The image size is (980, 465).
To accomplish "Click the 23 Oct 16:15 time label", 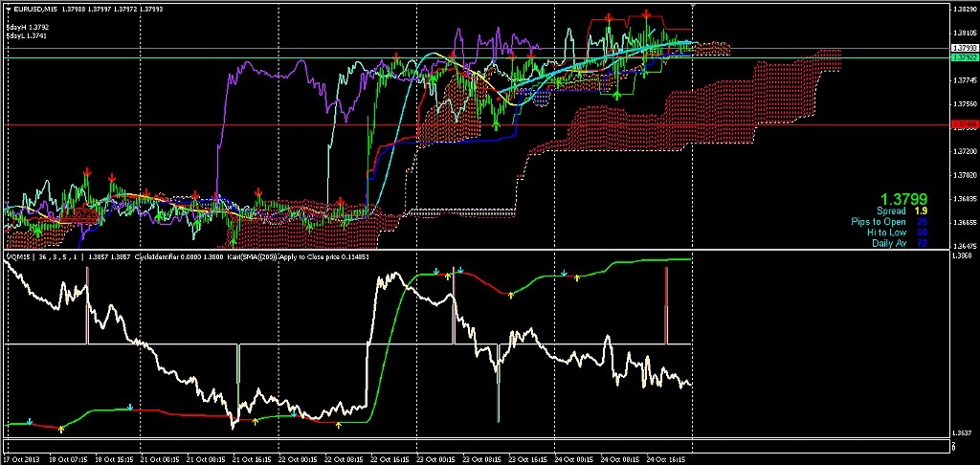I will (528, 459).
